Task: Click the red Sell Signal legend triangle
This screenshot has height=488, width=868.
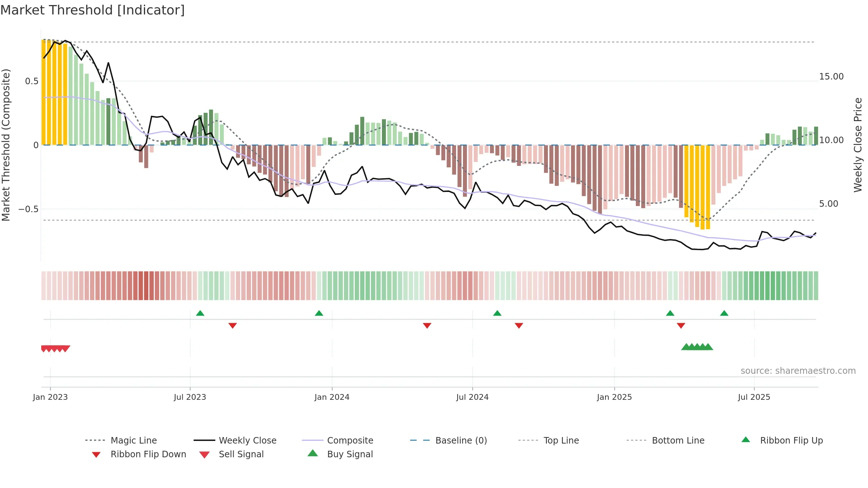Action: click(x=204, y=455)
